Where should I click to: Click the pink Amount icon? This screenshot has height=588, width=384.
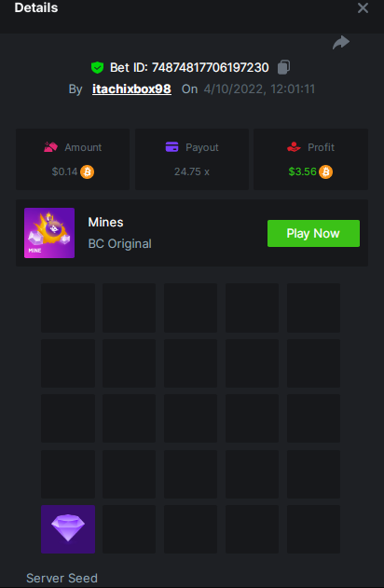50,147
